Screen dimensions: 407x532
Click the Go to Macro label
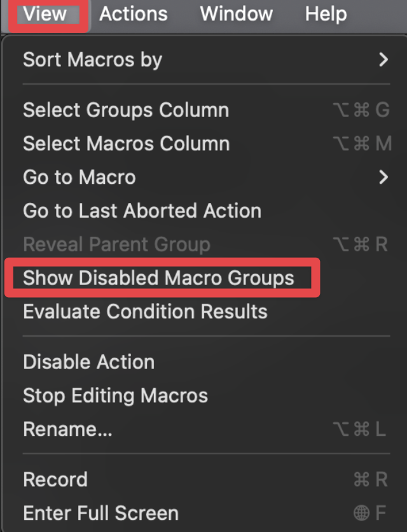(x=79, y=177)
